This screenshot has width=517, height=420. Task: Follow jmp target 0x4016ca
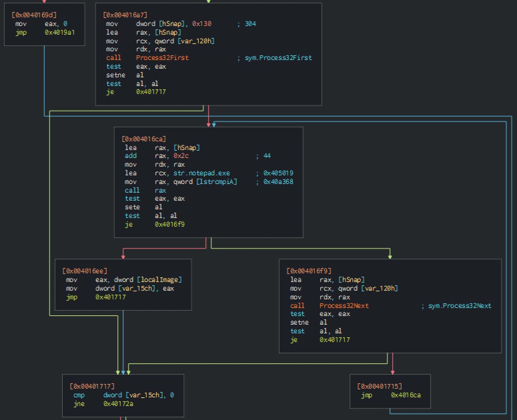(406, 395)
